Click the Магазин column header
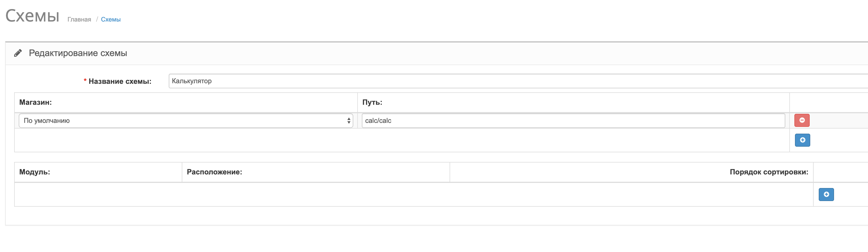This screenshot has height=252, width=868. (35, 102)
